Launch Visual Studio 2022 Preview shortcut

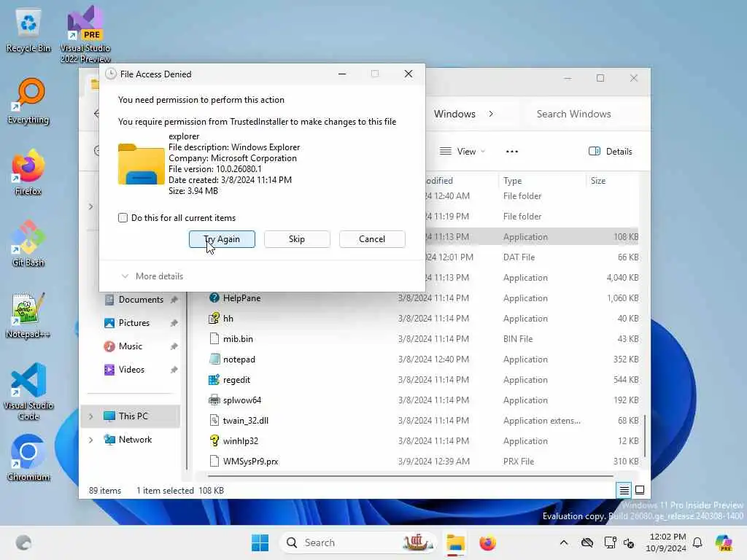(85, 34)
